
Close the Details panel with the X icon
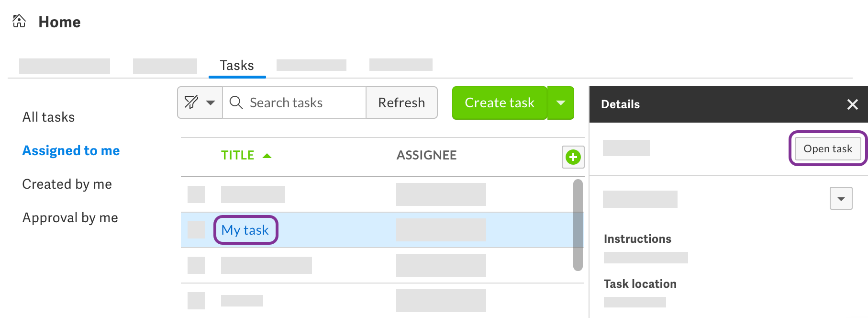coord(852,104)
